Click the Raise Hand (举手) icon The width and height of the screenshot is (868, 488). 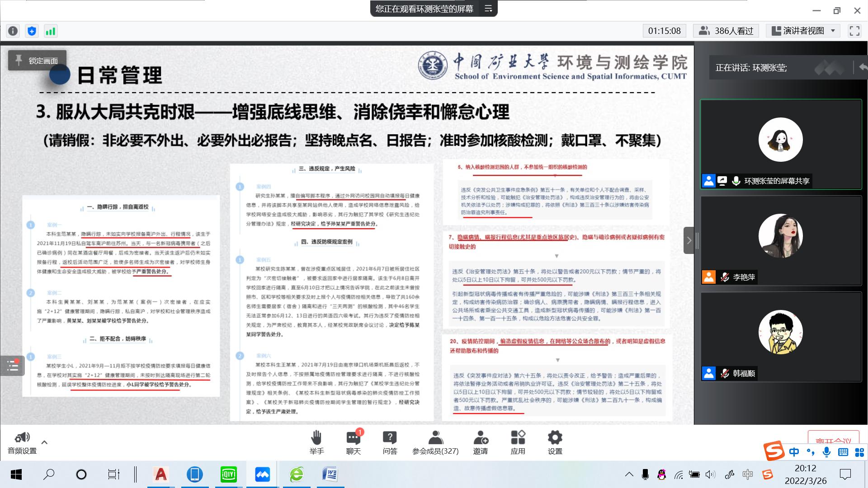click(x=316, y=438)
